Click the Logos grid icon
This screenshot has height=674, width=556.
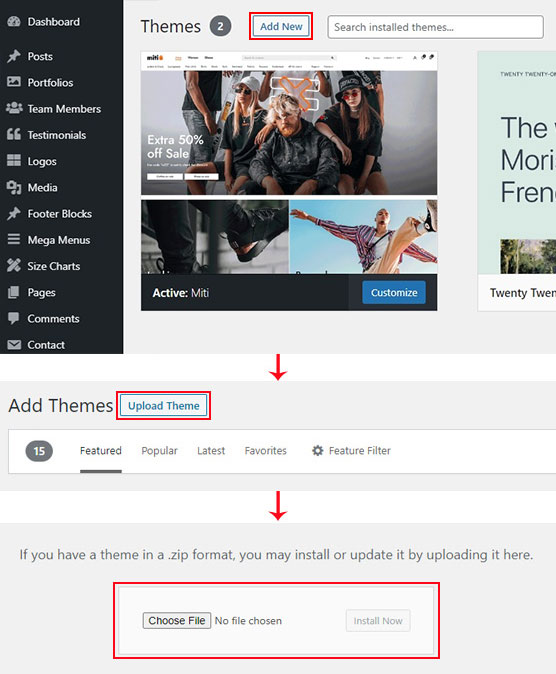(x=14, y=161)
